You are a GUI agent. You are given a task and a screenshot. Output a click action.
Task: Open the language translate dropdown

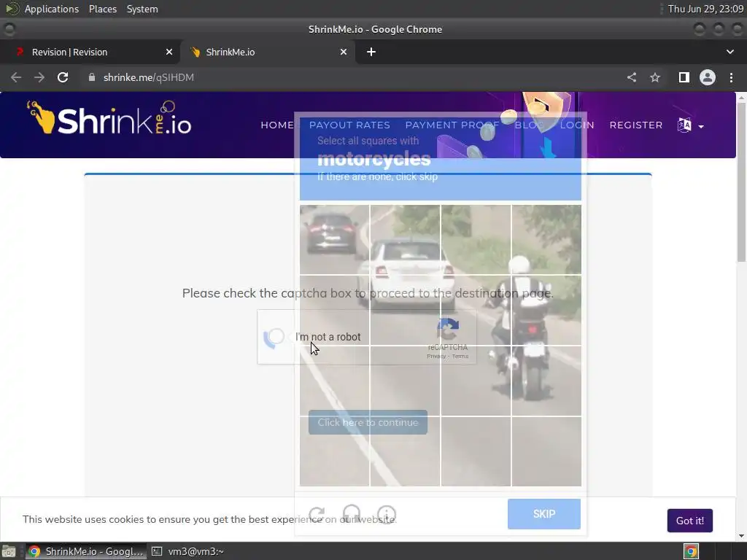(690, 125)
